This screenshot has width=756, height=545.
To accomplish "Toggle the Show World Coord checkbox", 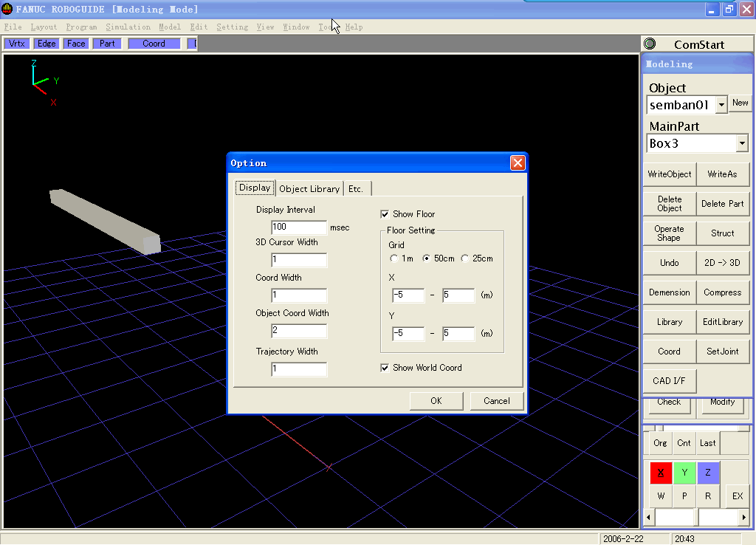I will tap(385, 368).
